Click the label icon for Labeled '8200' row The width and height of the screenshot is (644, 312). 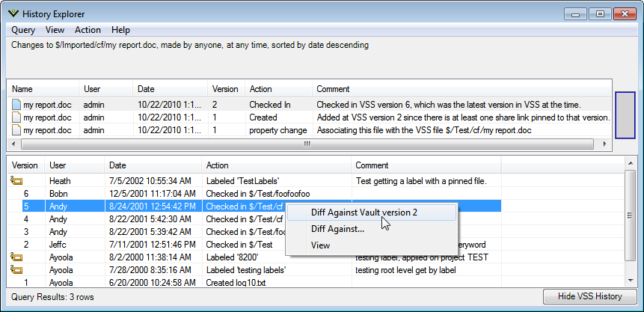(x=16, y=257)
